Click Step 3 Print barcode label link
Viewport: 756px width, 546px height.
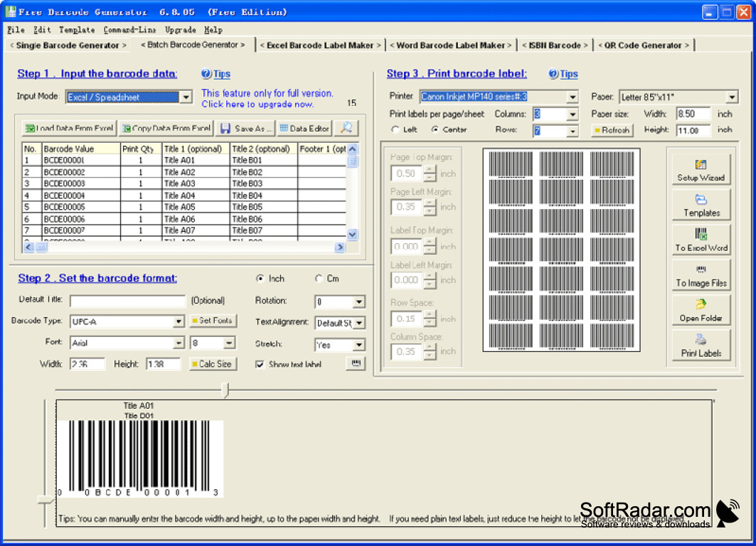pos(457,74)
